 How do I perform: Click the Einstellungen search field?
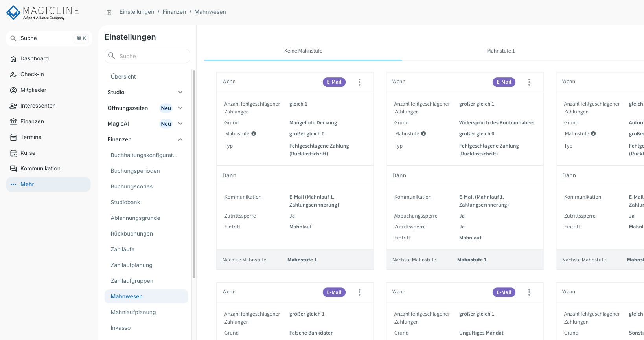click(x=147, y=56)
